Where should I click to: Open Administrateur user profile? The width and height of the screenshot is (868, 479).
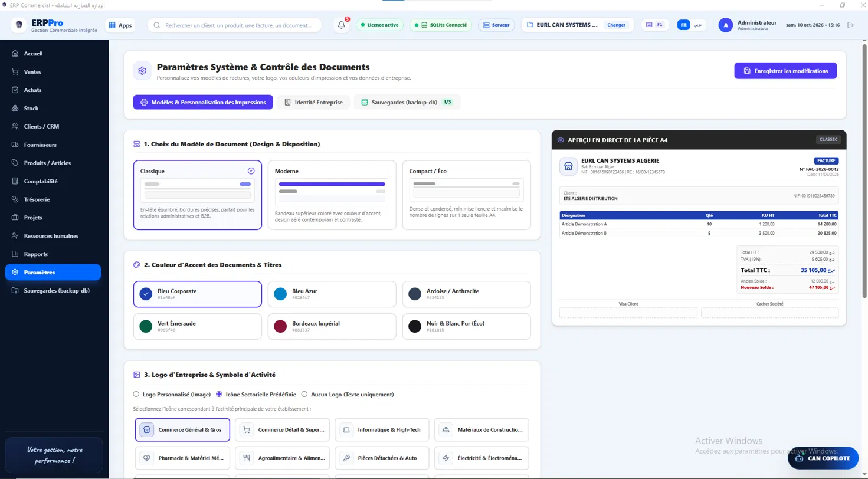[x=748, y=25]
